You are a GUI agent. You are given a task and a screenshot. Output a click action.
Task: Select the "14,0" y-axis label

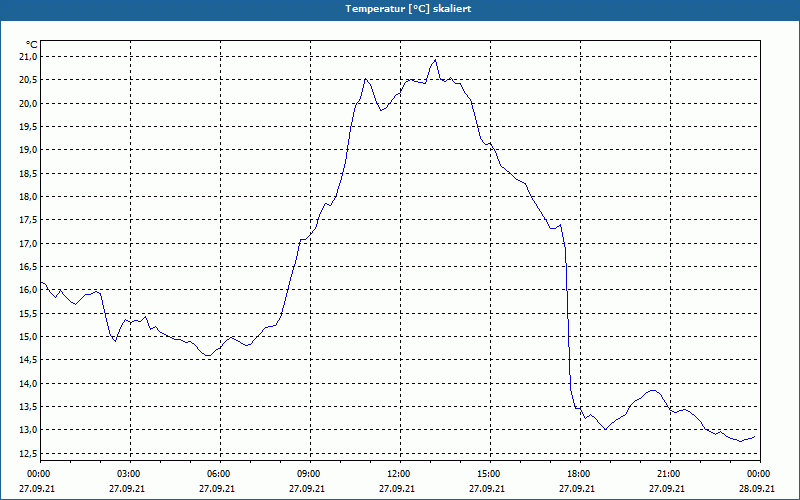29,383
